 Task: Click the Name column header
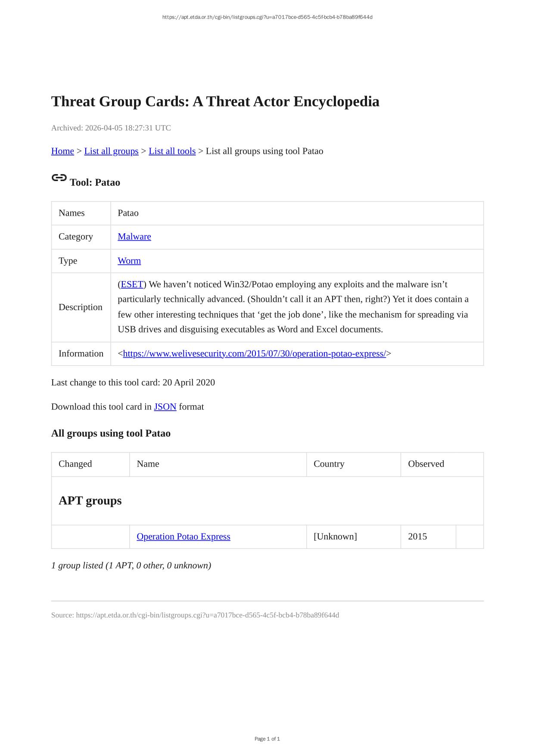pos(148,464)
